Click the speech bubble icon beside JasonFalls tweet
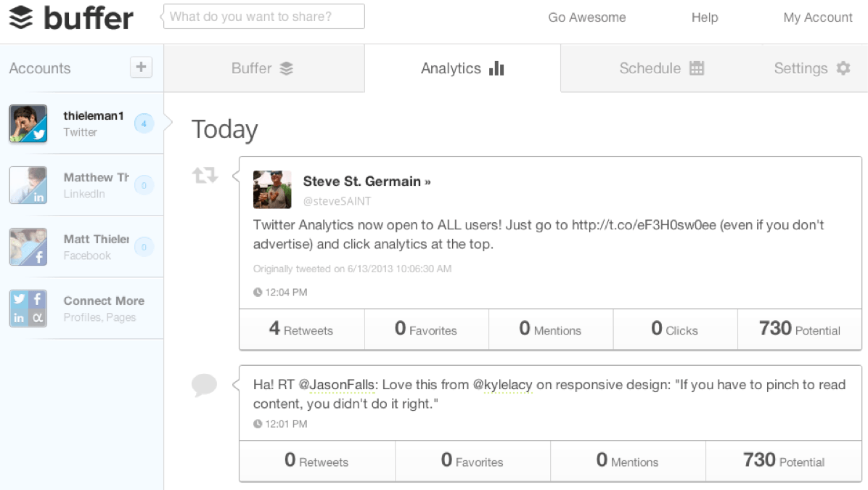868x490 pixels. [x=204, y=385]
